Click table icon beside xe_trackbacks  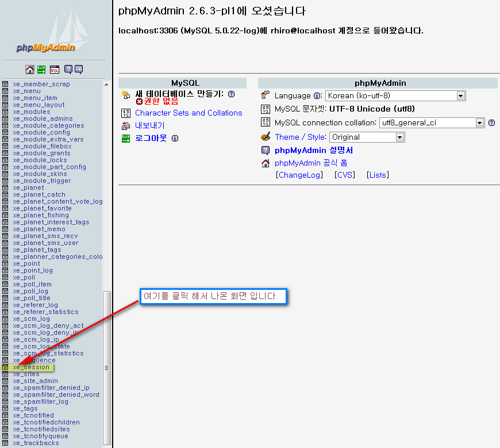click(x=5, y=443)
